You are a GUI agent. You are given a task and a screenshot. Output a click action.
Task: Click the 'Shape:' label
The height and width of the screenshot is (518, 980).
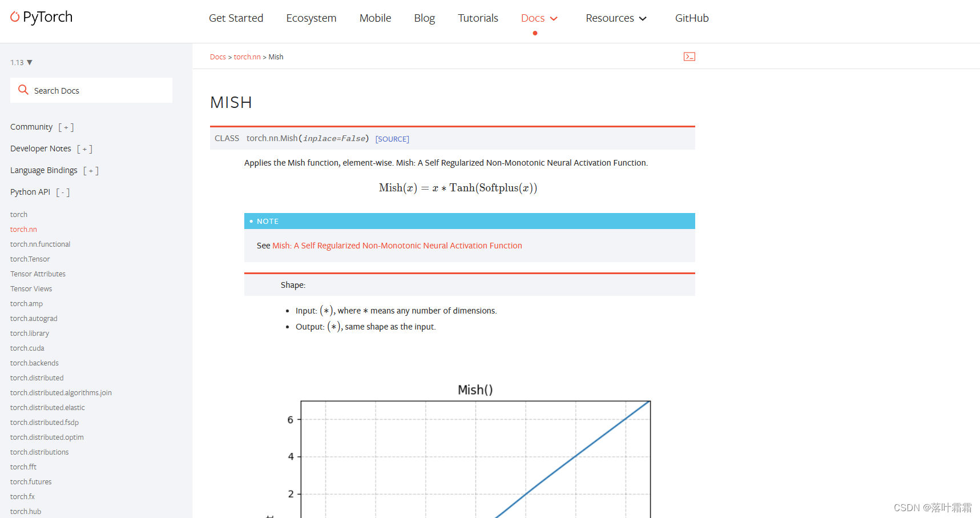293,285
